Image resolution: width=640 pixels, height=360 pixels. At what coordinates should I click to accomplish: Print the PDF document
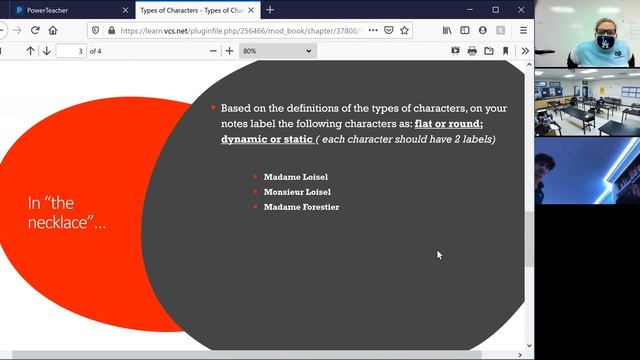(472, 51)
